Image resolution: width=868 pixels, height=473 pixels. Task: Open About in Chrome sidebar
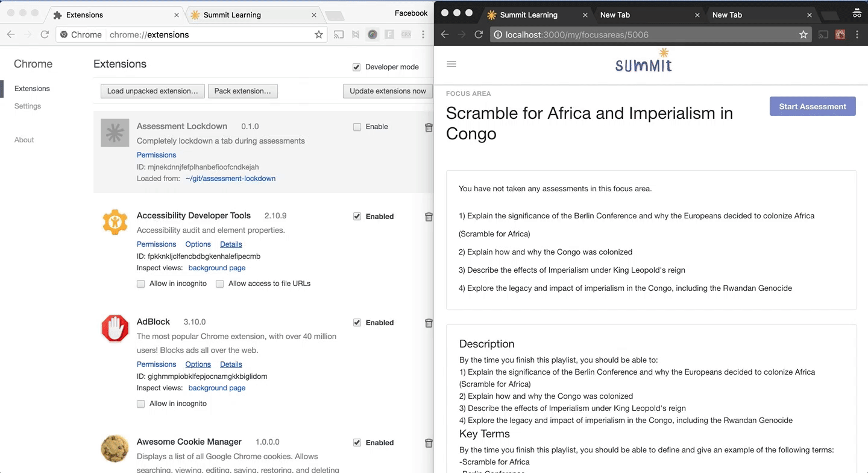click(24, 140)
